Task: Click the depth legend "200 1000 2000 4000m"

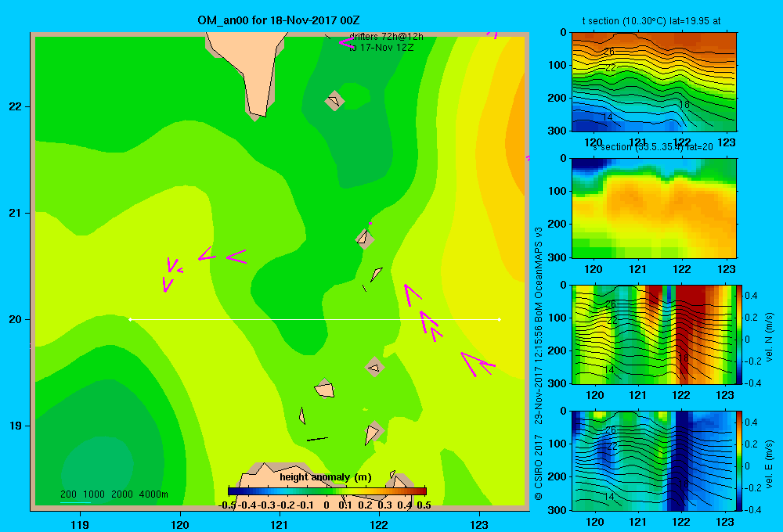Action: [x=114, y=494]
